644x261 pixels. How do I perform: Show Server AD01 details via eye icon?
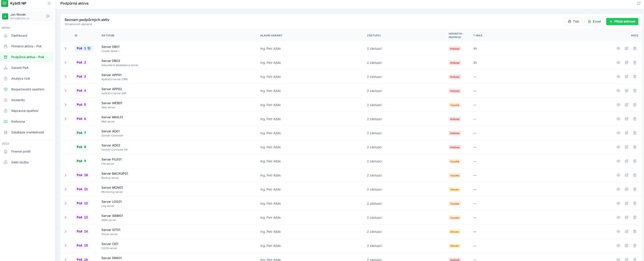point(618,133)
